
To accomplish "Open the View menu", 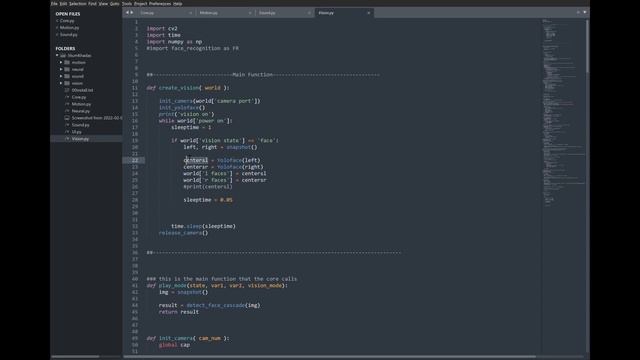I will pyautogui.click(x=103, y=4).
